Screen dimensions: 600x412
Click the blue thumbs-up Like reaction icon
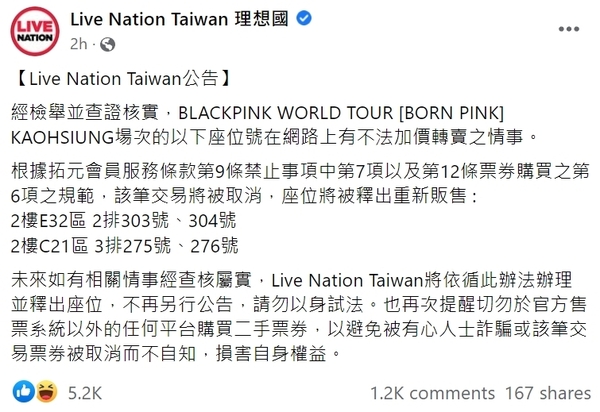click(23, 390)
